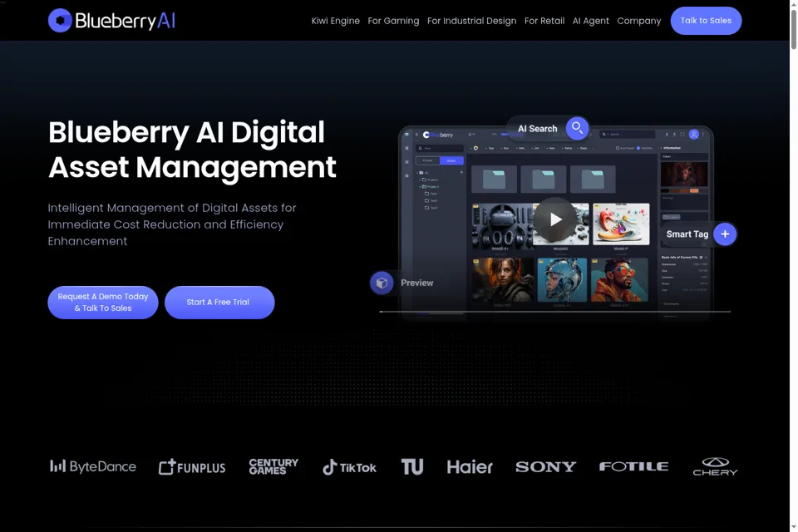
Task: Click the VR headset thumbnail
Action: coord(501,224)
